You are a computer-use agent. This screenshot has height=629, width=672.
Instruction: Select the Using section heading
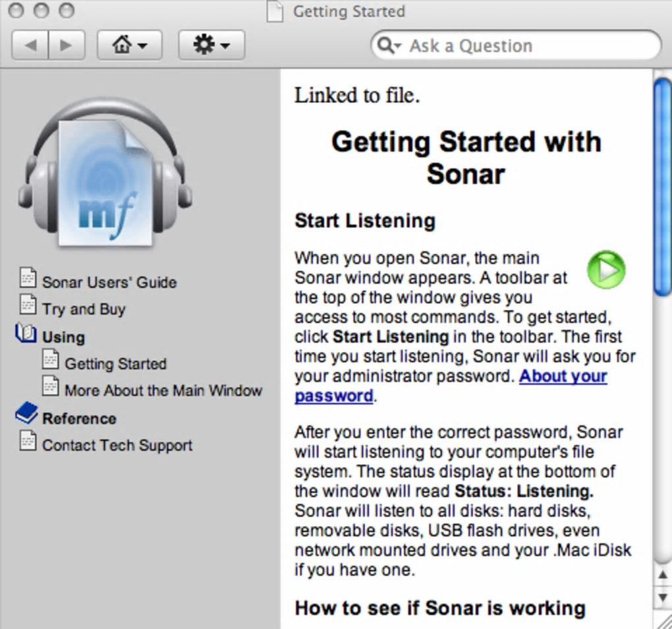tap(63, 337)
